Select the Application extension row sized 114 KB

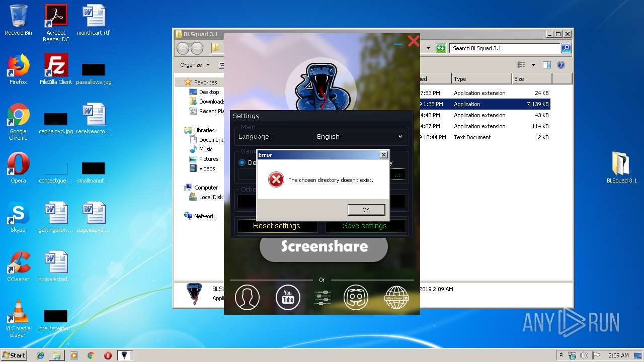(485, 126)
